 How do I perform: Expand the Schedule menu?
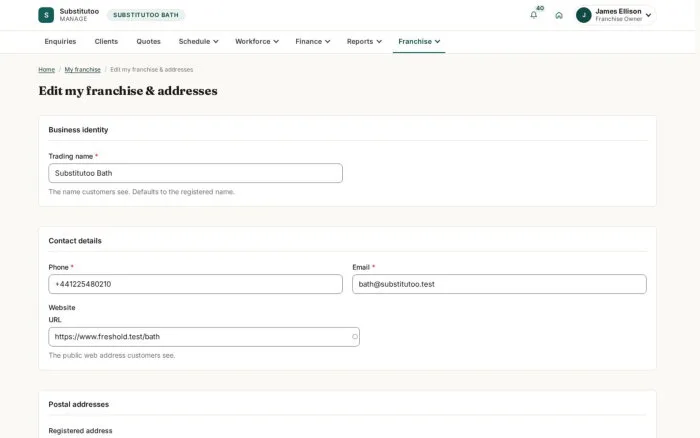pos(198,42)
